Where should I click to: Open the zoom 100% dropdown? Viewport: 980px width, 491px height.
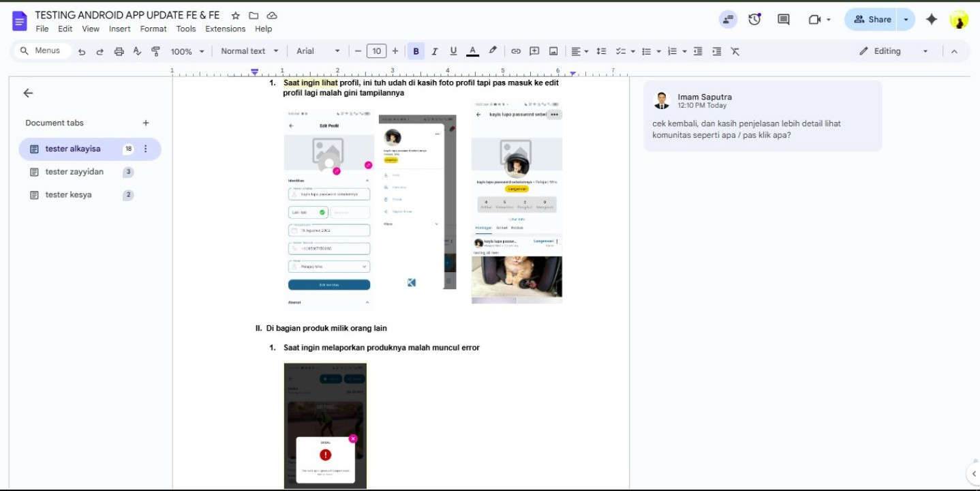click(x=187, y=51)
